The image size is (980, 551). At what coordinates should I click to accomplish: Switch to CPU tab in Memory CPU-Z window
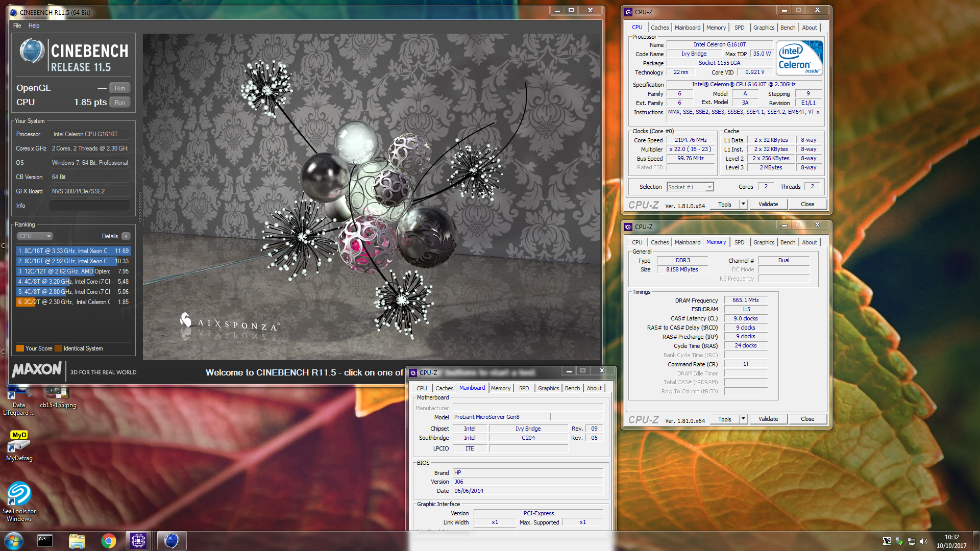(x=637, y=242)
